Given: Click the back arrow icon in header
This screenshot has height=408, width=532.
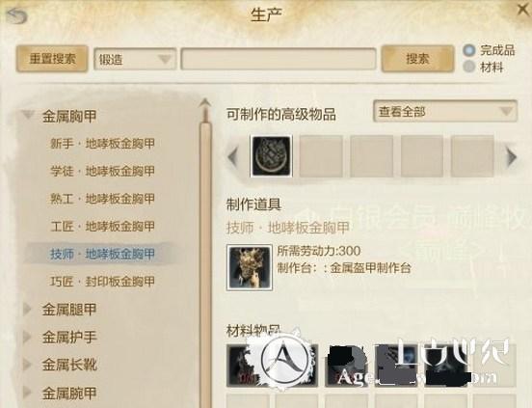Looking at the screenshot, I should click(17, 15).
